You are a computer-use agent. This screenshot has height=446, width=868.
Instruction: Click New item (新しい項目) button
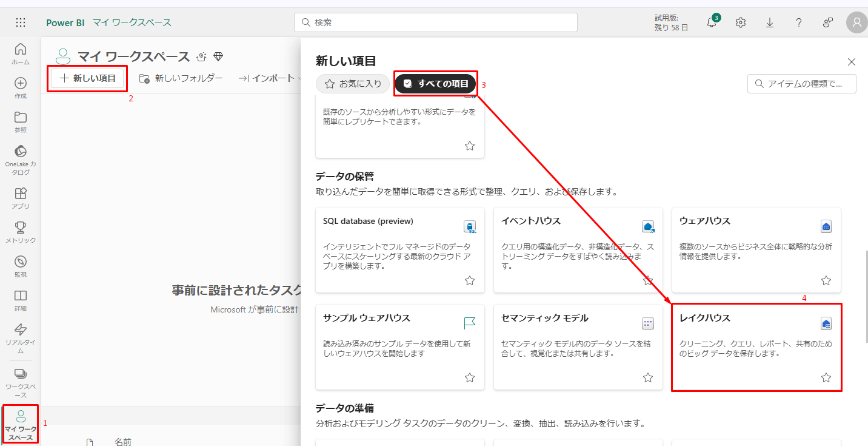pyautogui.click(x=88, y=78)
